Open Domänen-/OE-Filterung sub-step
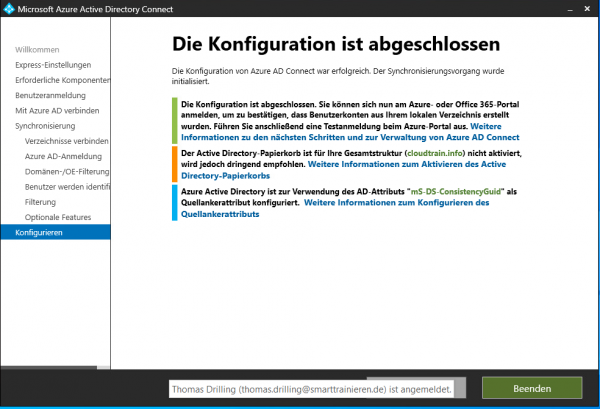Image resolution: width=600 pixels, height=409 pixels. point(66,172)
